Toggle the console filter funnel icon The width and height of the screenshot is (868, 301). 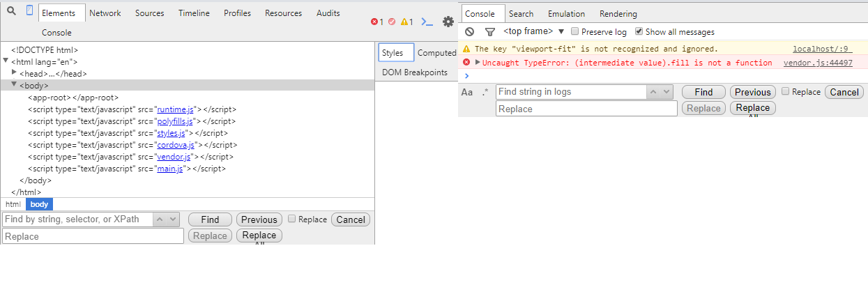[x=489, y=31]
